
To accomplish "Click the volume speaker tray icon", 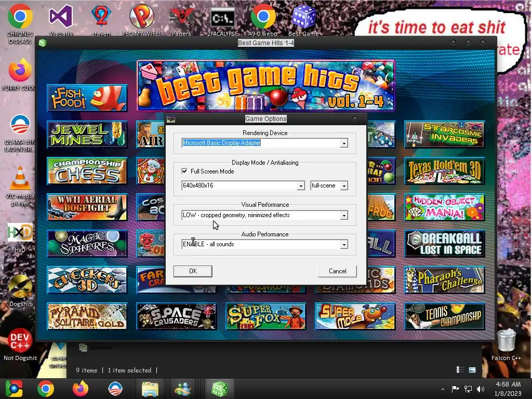I will click(x=480, y=389).
